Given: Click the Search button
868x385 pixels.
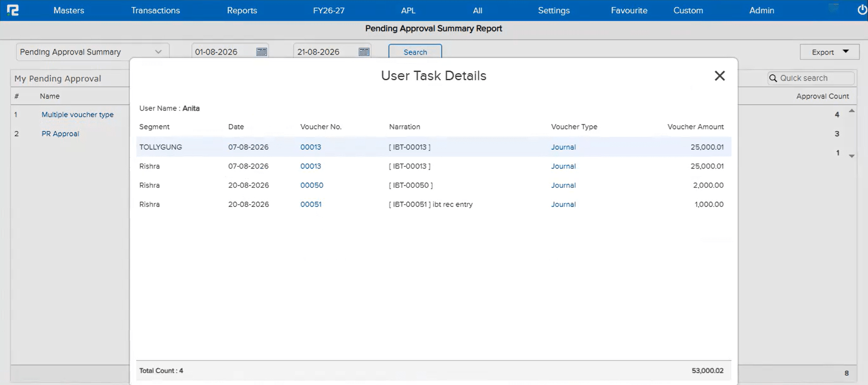Looking at the screenshot, I should coord(415,52).
